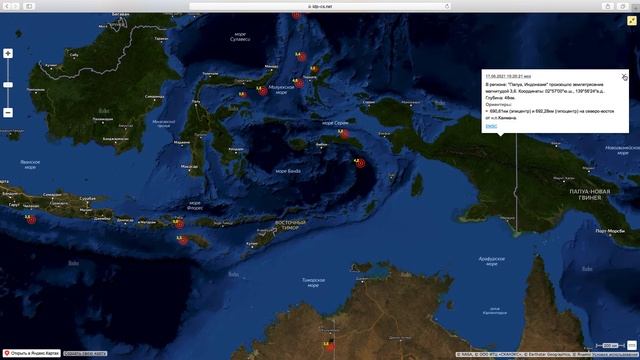Expand map to fullscreen with yellow arrows button

tap(631, 20)
